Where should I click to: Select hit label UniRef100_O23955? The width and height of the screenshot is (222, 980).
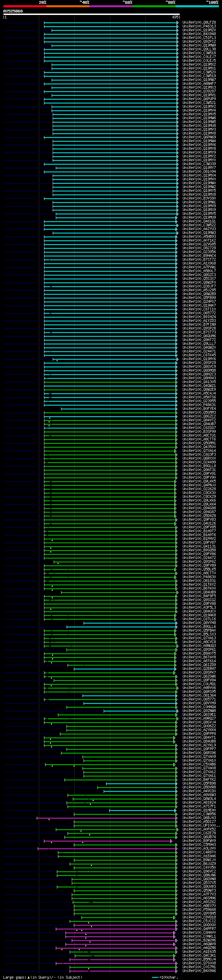pyautogui.click(x=199, y=401)
